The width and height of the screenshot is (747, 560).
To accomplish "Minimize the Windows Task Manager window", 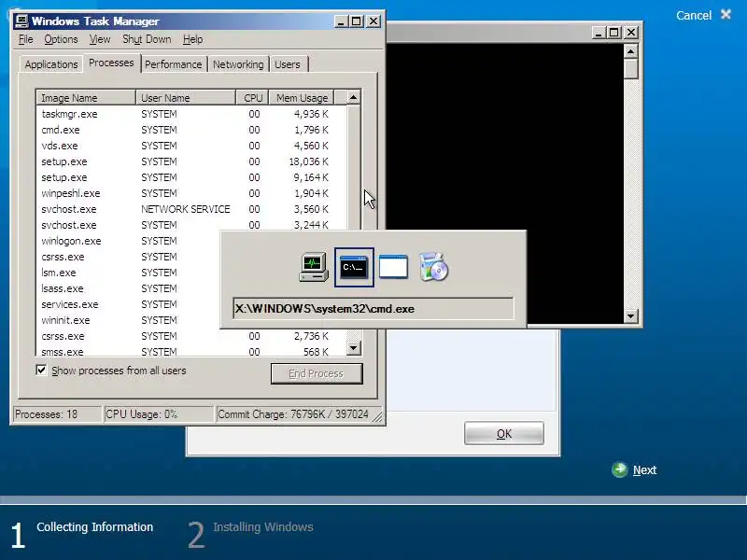I will coord(341,21).
